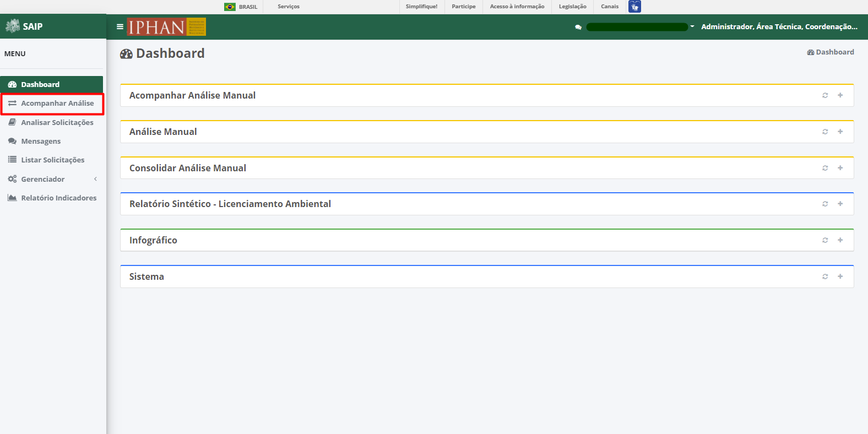Refresh the Consolidar Análise Manual panel

pos(825,168)
